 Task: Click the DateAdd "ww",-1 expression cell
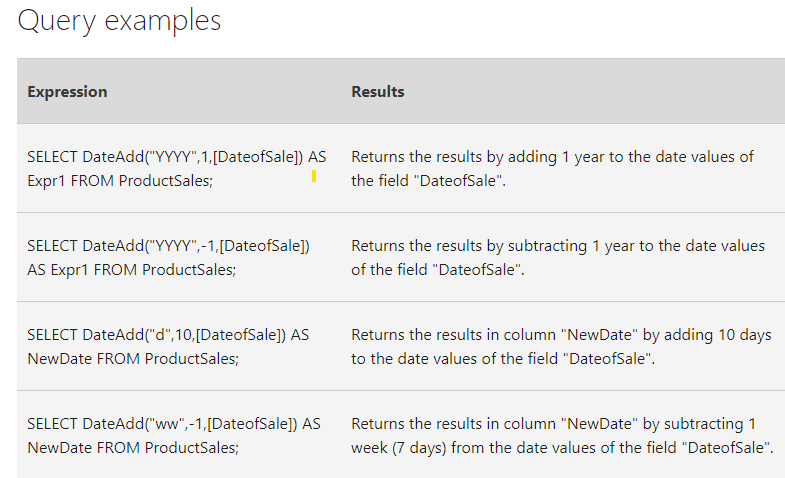(174, 435)
